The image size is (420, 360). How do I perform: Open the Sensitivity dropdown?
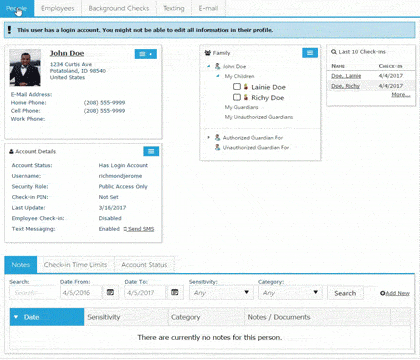click(221, 293)
